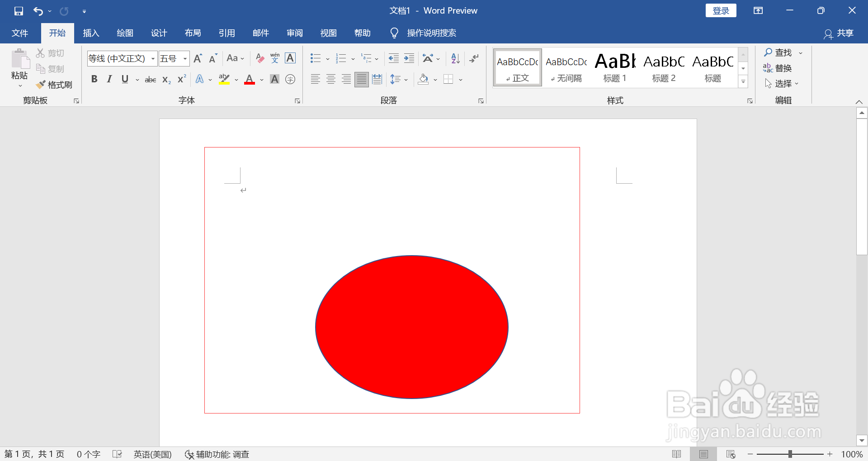Click the search box 操作说明搜索
868x461 pixels.
tap(431, 33)
